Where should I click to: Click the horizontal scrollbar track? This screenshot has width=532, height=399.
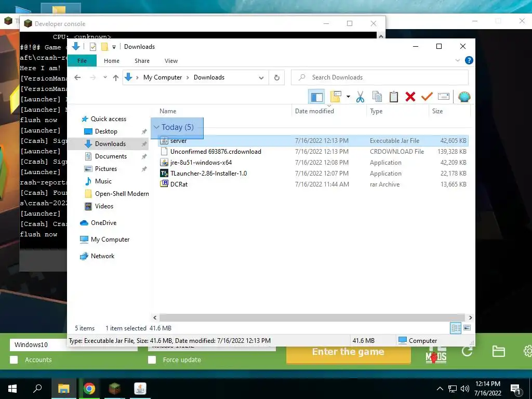pyautogui.click(x=312, y=317)
